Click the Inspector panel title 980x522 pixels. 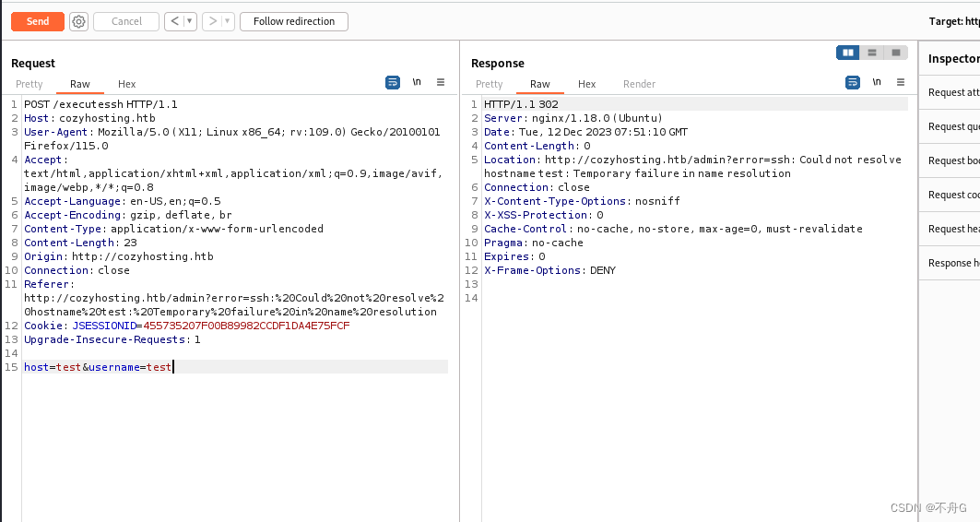pyautogui.click(x=954, y=59)
